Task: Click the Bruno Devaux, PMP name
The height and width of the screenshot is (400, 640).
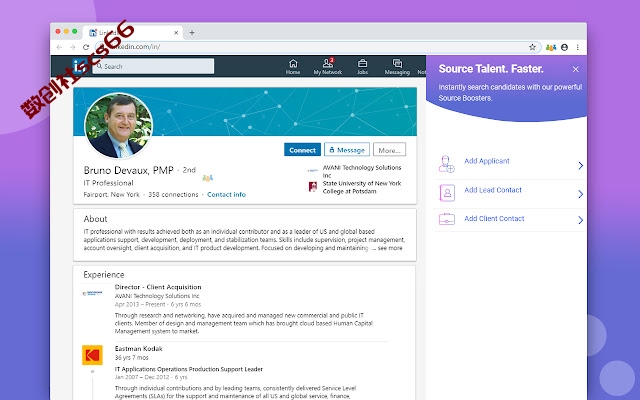Action: [129, 170]
